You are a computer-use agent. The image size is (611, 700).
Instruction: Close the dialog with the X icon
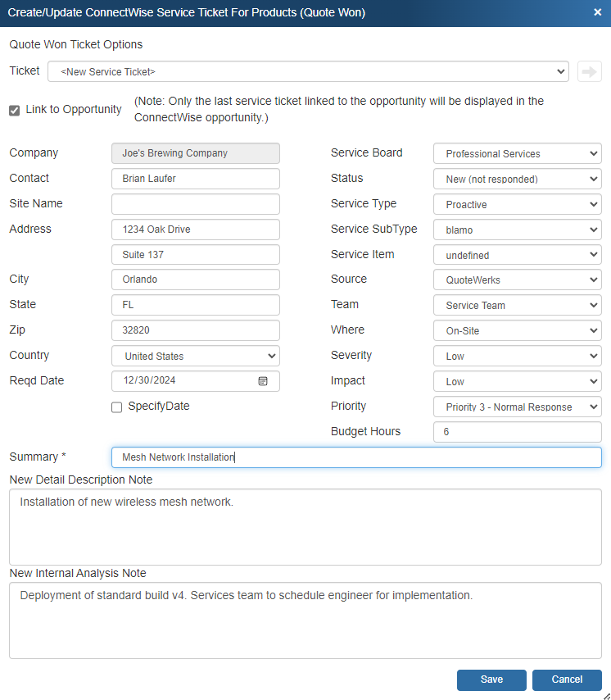tap(597, 12)
